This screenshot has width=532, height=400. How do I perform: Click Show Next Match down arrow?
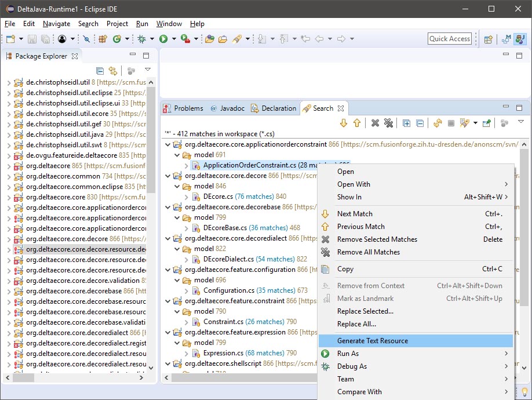point(343,123)
